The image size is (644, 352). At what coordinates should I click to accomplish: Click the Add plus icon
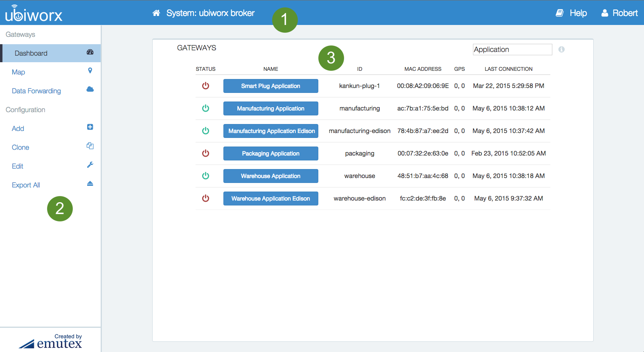[x=90, y=127]
